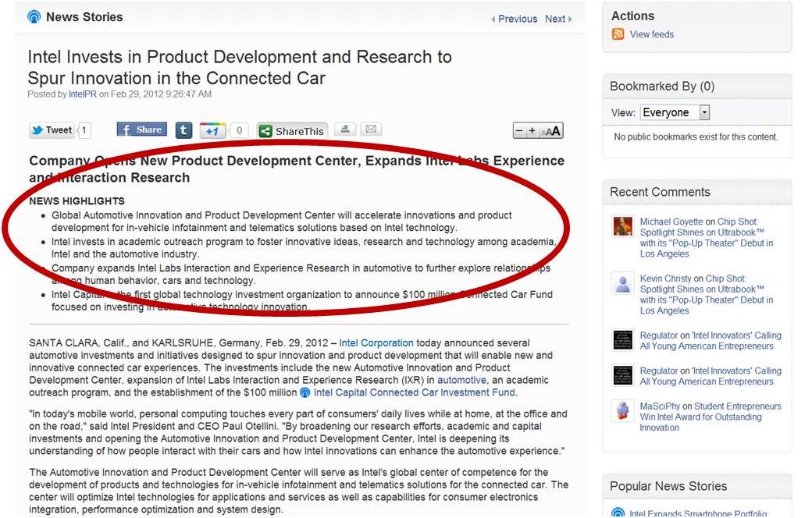Decrease the article font size

point(519,131)
